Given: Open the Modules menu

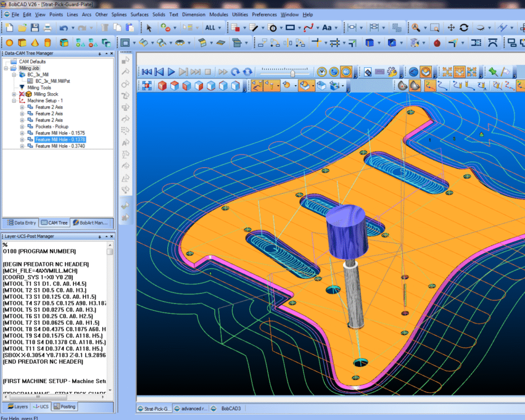Looking at the screenshot, I should (x=218, y=14).
